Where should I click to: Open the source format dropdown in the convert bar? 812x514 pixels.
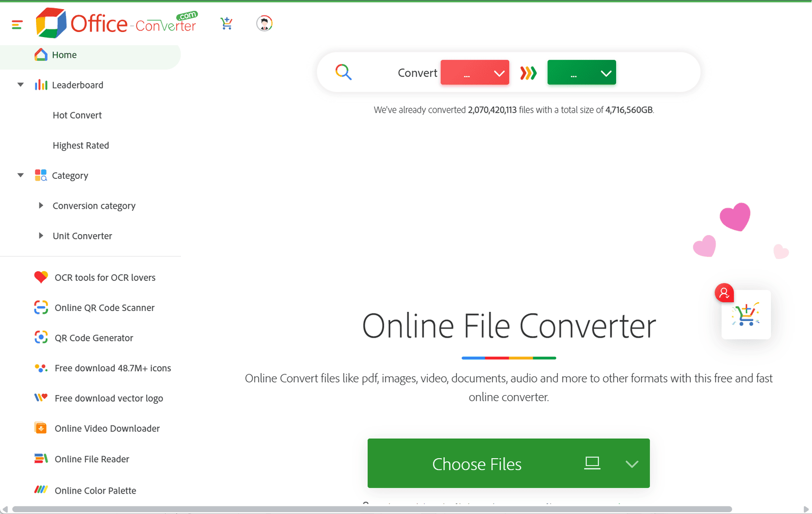(474, 72)
